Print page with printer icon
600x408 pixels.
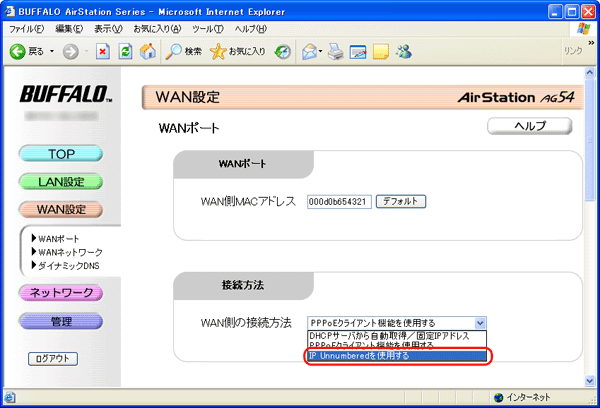(x=336, y=52)
